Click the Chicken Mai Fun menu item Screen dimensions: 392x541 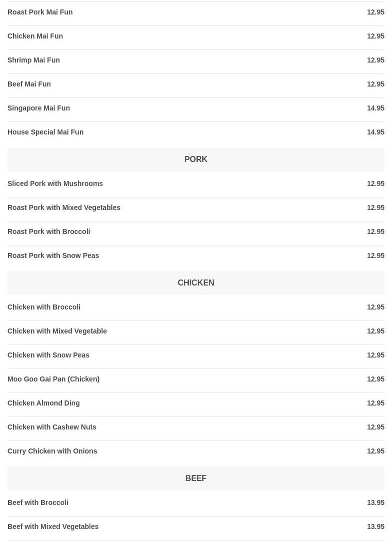point(35,36)
